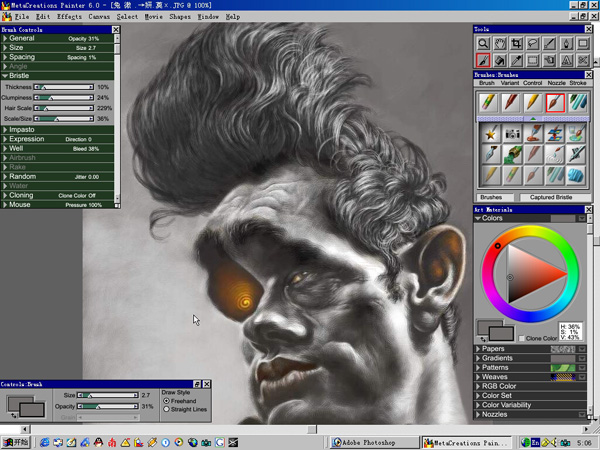Viewport: 600px width, 450px height.
Task: Open the Nozzle menu in Brushes palette
Action: 556,83
